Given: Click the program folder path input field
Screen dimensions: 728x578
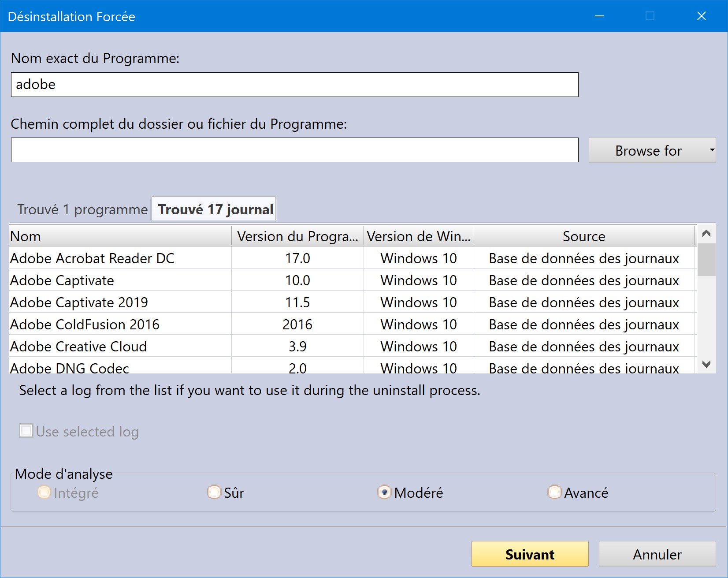Looking at the screenshot, I should [x=294, y=150].
